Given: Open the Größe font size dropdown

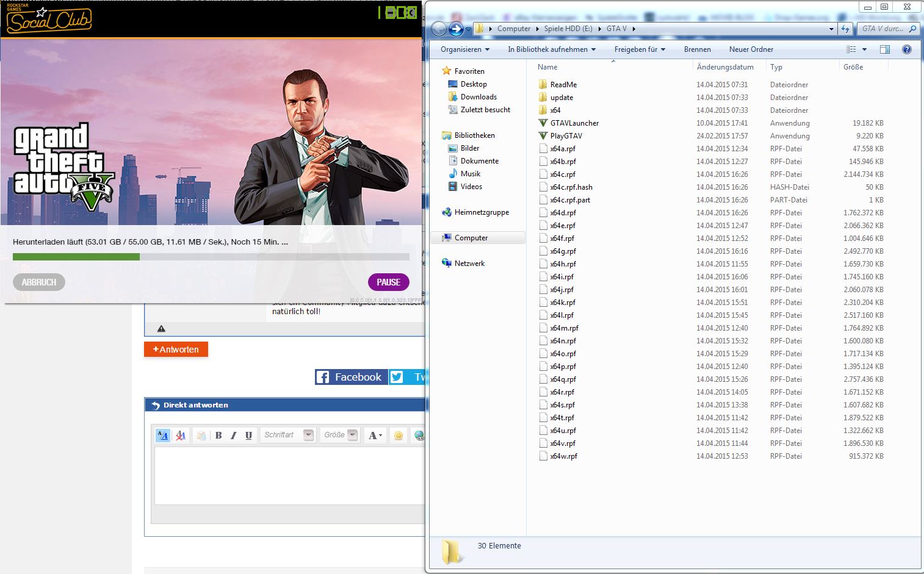Looking at the screenshot, I should pyautogui.click(x=340, y=435).
